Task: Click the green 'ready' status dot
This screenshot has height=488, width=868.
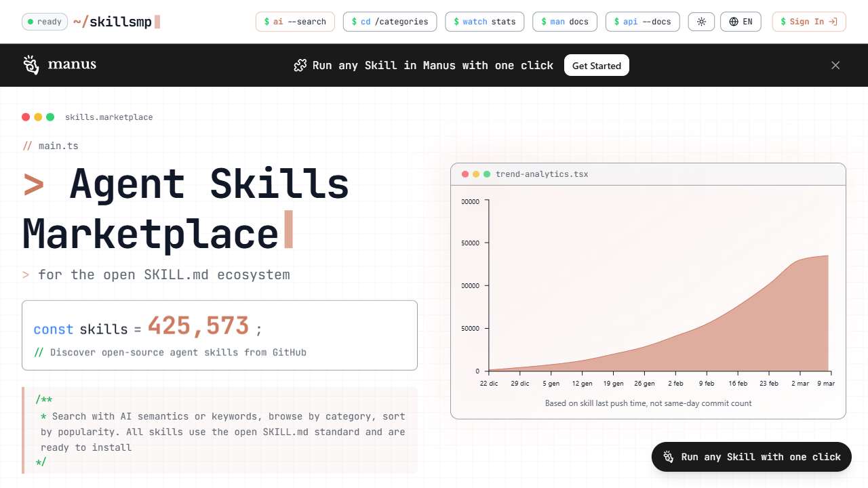Action: click(x=31, y=21)
